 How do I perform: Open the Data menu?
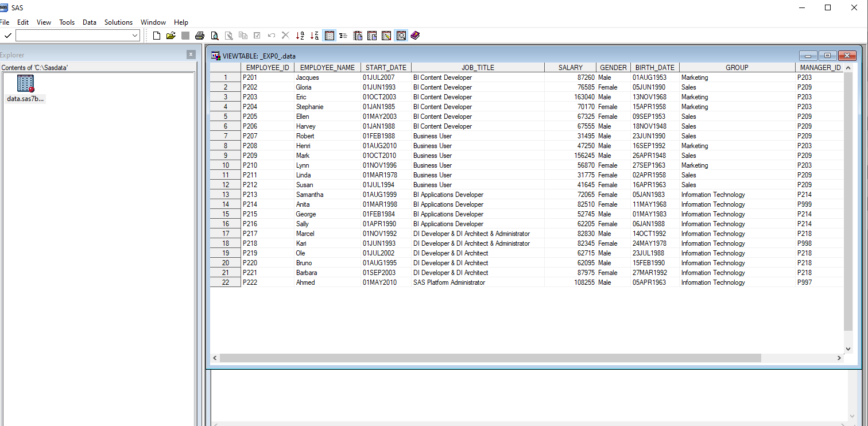pos(89,22)
